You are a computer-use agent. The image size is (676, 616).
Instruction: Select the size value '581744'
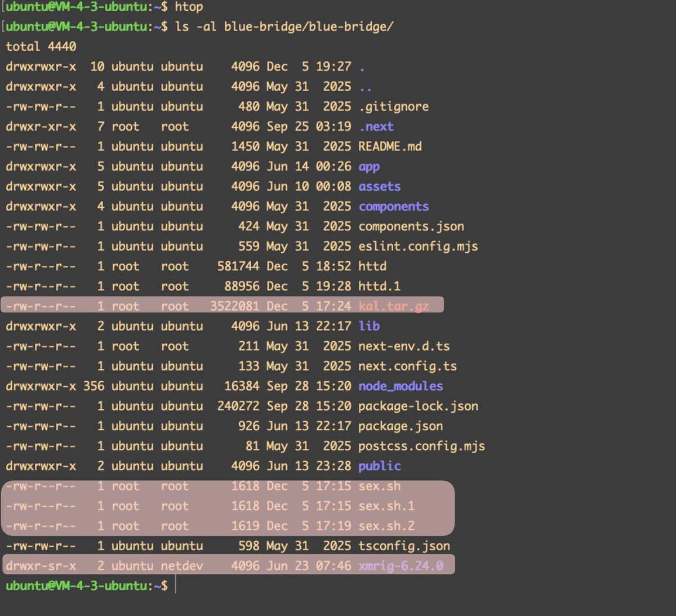(239, 266)
